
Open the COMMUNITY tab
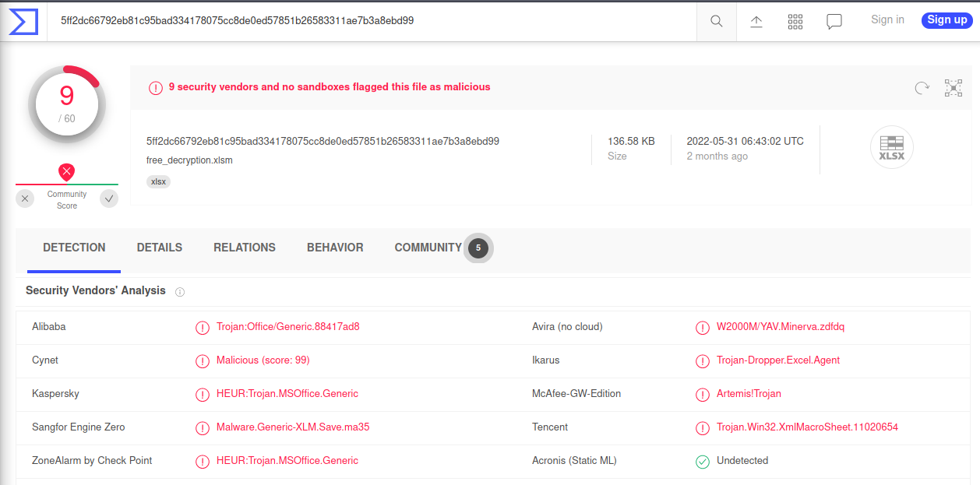[x=428, y=248]
